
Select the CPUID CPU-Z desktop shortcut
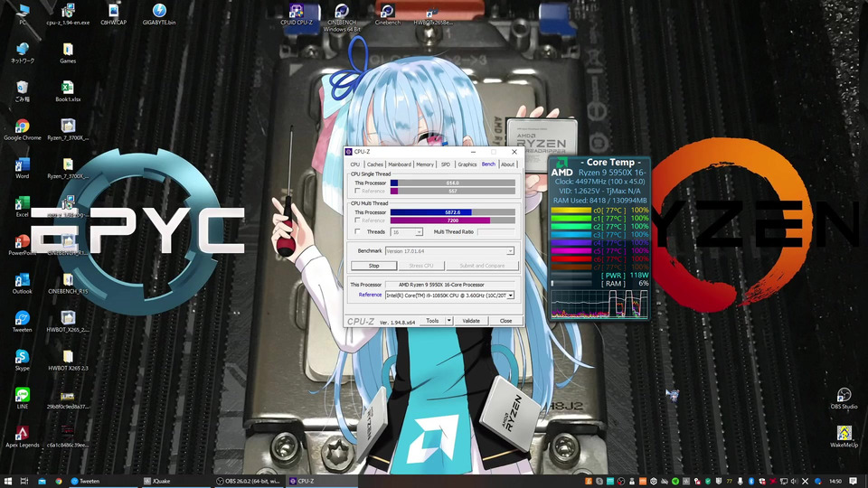click(297, 14)
